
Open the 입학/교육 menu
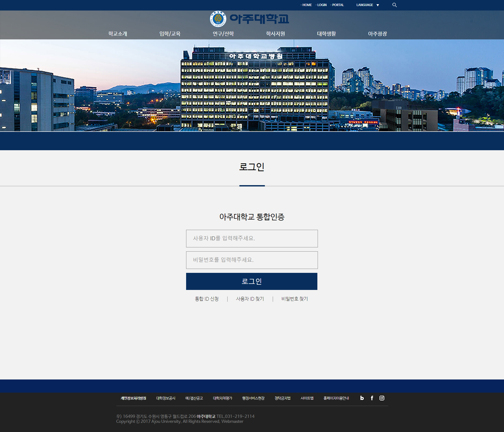(x=170, y=34)
